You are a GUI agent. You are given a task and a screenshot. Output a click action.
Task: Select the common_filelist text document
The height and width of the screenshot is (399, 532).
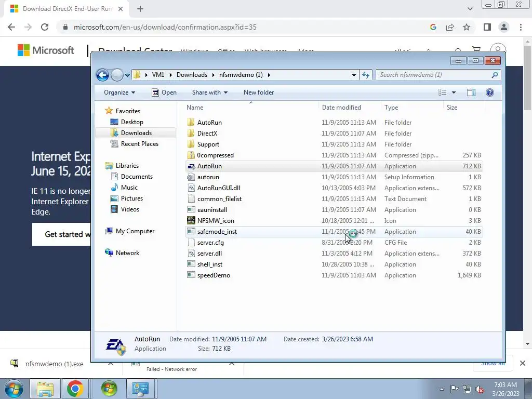pos(334,199)
